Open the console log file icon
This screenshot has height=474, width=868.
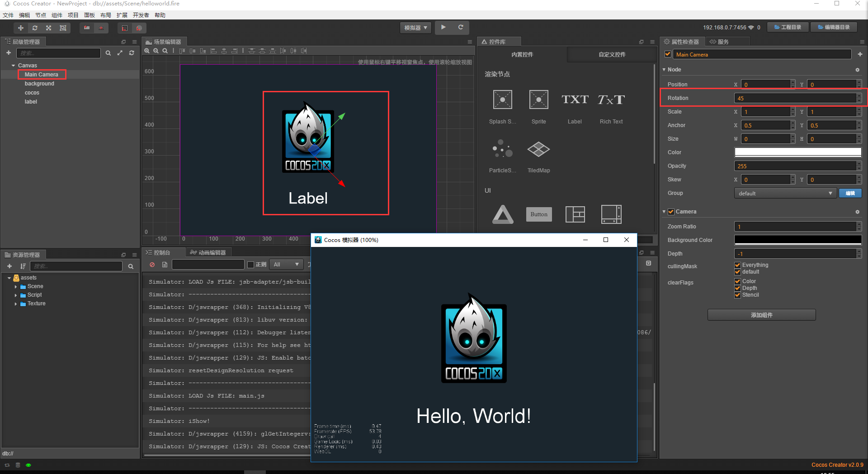tap(165, 265)
